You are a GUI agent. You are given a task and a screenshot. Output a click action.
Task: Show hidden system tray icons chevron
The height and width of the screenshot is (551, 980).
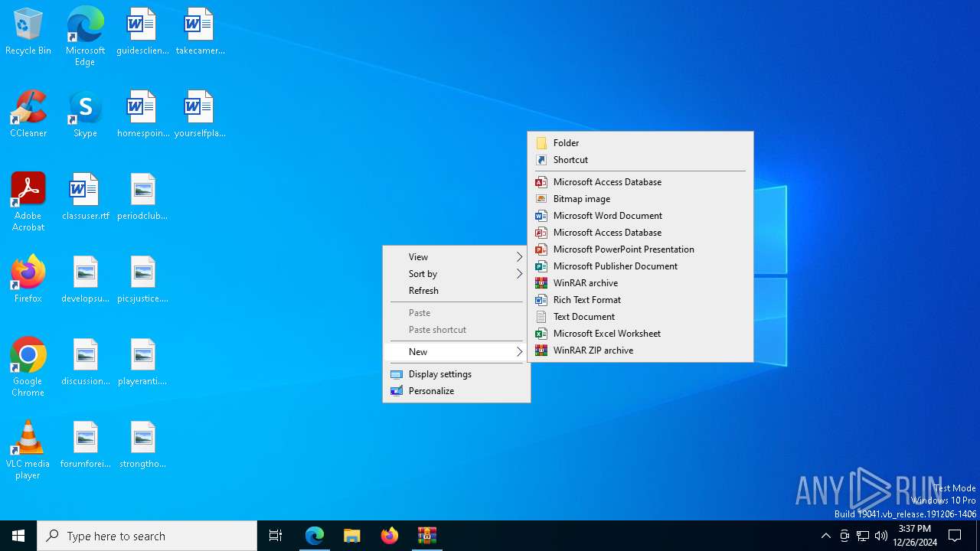(x=825, y=536)
